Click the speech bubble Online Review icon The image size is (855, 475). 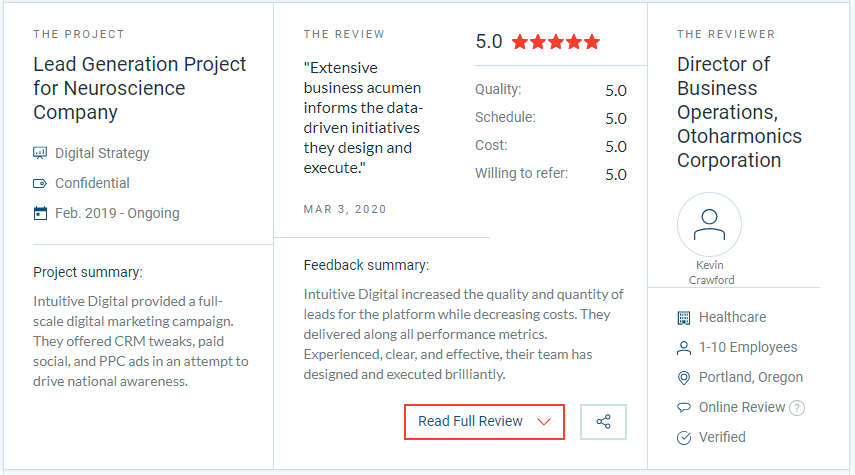click(684, 407)
